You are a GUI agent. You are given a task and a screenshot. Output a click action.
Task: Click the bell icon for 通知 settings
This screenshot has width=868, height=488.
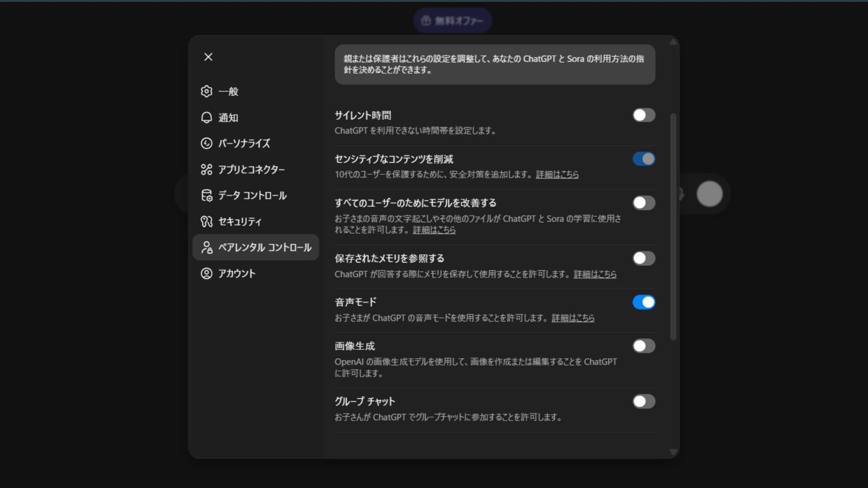(x=207, y=117)
